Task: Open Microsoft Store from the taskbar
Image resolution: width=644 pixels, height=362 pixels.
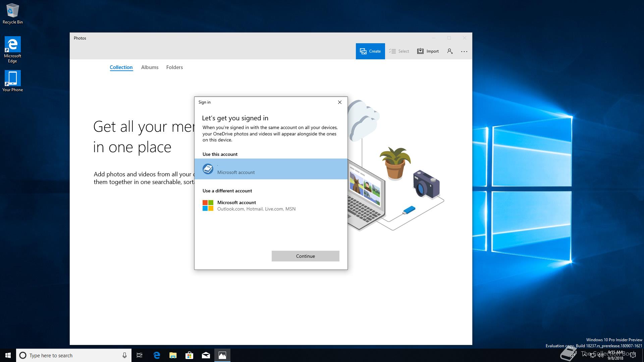Action: point(190,355)
